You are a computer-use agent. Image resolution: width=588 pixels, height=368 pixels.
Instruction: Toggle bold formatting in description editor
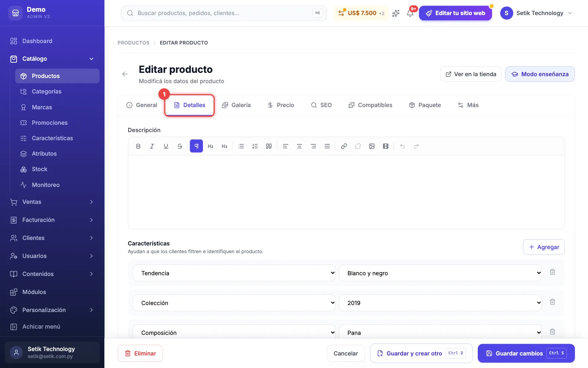pyautogui.click(x=138, y=146)
